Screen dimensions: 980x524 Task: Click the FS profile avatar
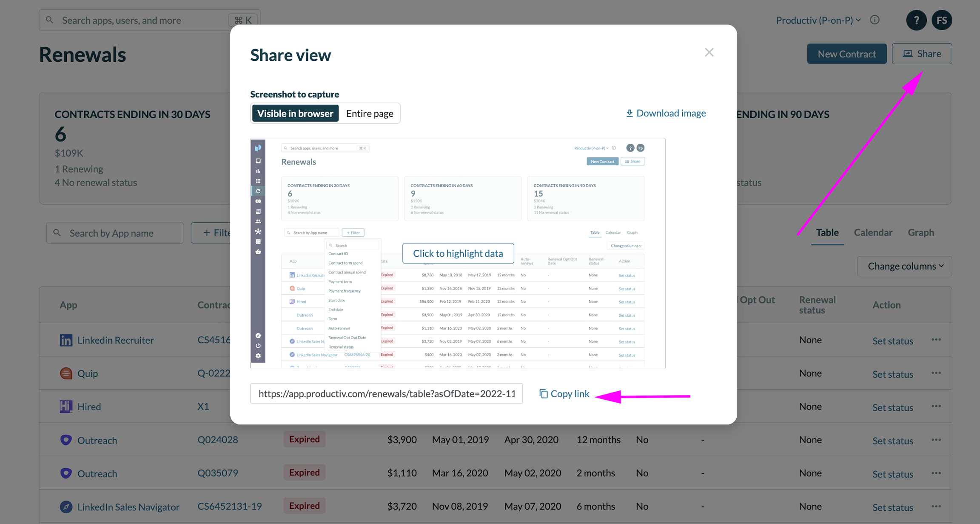point(942,20)
